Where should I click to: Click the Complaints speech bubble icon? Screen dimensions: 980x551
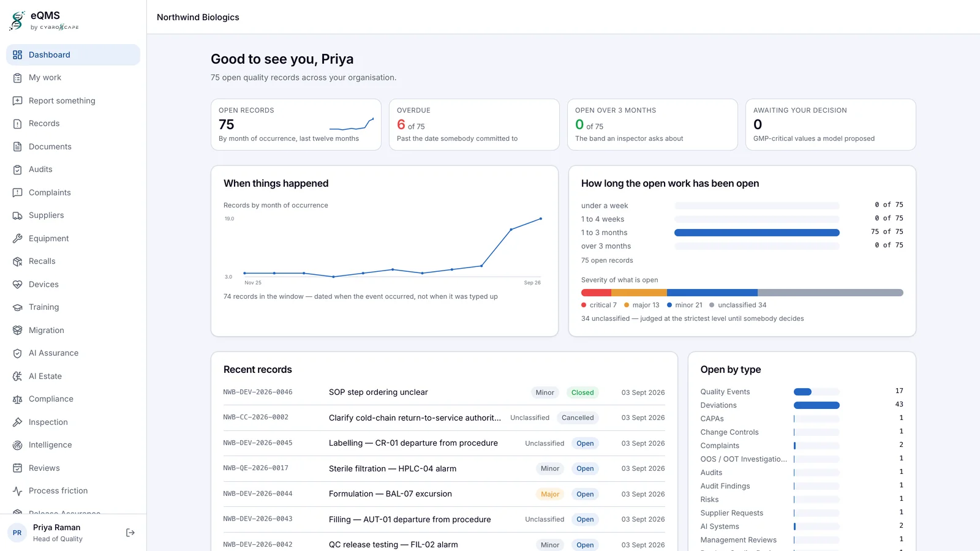[x=17, y=193]
